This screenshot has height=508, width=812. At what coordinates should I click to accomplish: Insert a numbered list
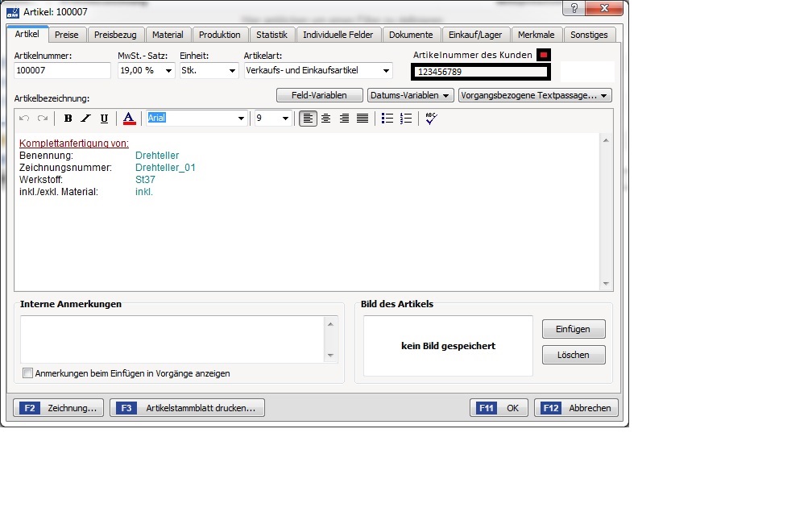click(x=406, y=119)
